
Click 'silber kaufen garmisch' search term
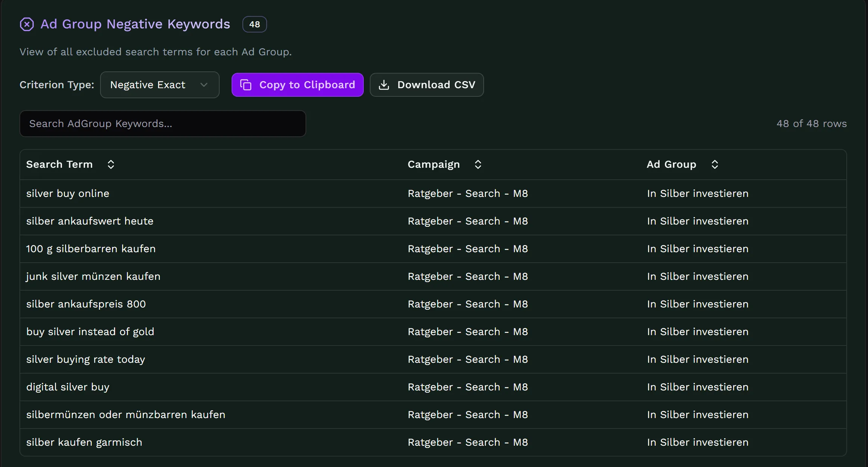tap(84, 442)
